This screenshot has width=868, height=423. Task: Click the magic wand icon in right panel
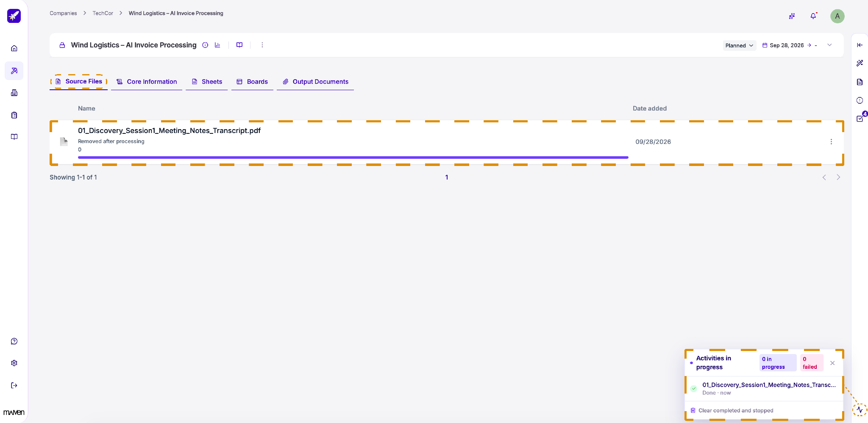[x=860, y=63]
